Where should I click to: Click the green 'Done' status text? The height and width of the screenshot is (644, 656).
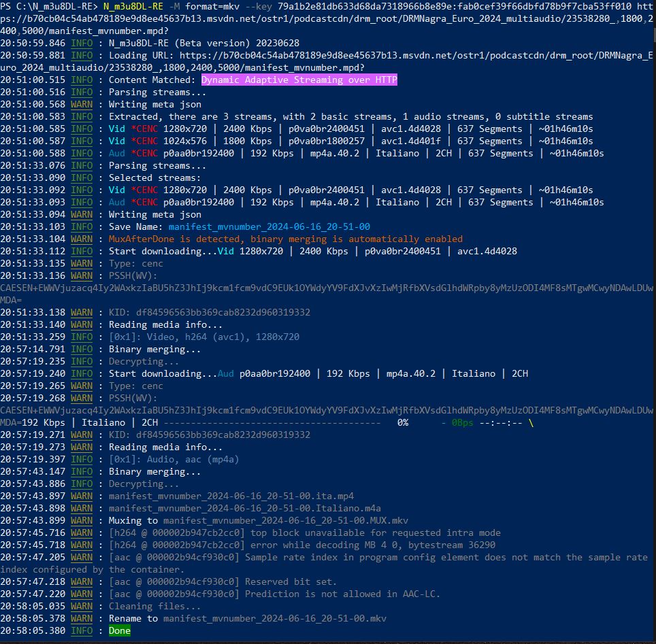120,630
